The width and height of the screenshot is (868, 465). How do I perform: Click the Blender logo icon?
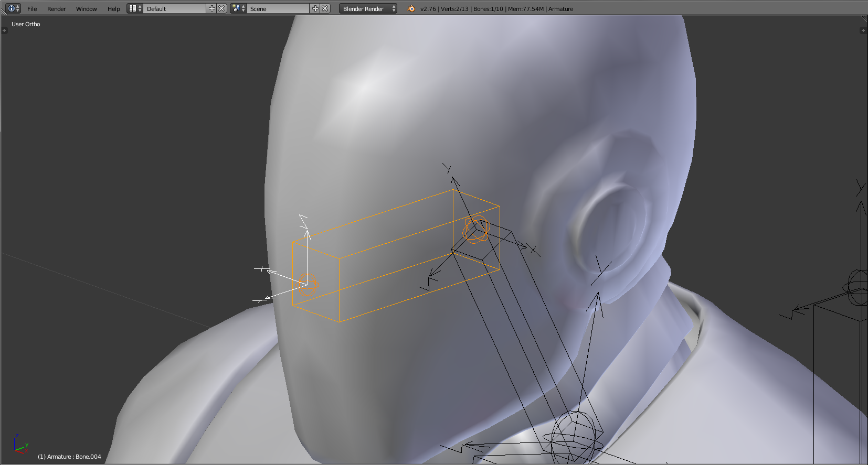(411, 8)
